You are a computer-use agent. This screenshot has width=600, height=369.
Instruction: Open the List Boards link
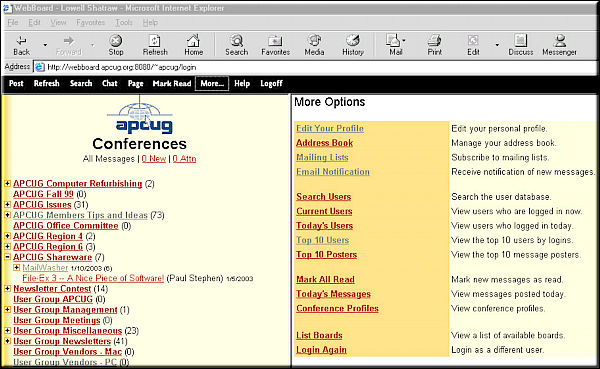[319, 336]
